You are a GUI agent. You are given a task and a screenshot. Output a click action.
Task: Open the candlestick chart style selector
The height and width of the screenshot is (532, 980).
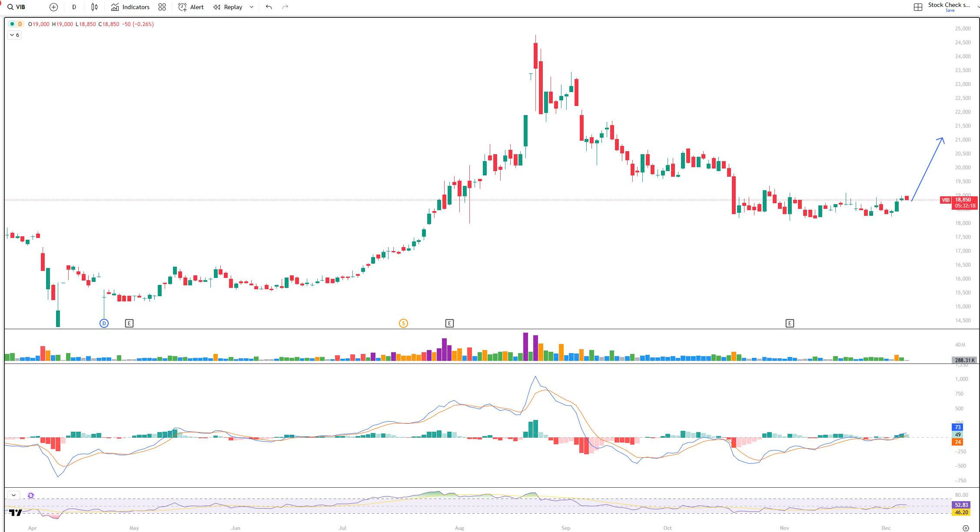[94, 7]
